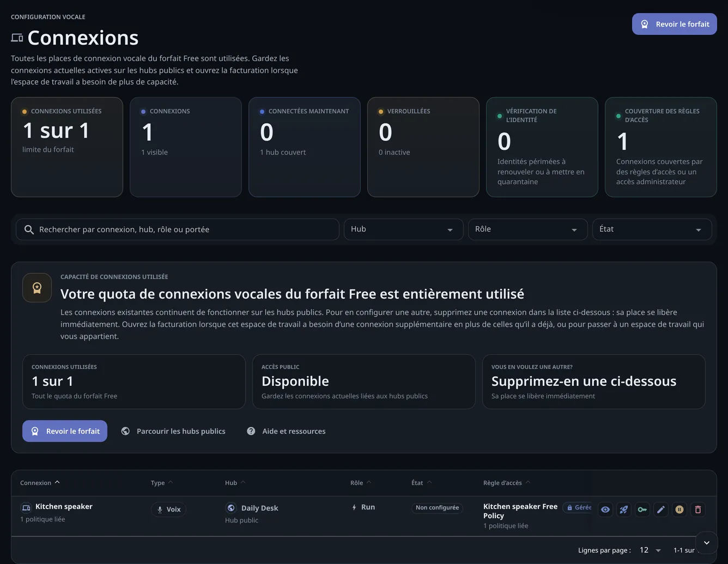Click the Voix type chip
Viewport: 728px width, 564px height.
[169, 510]
